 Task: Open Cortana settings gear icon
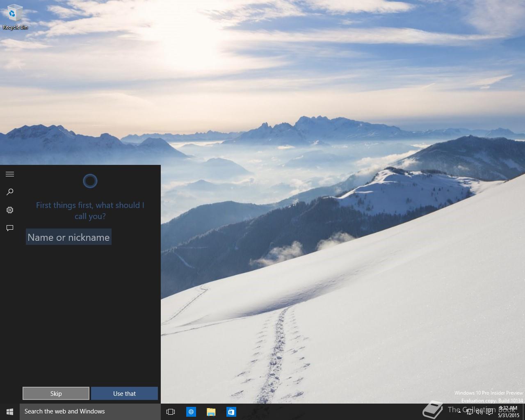tap(10, 210)
